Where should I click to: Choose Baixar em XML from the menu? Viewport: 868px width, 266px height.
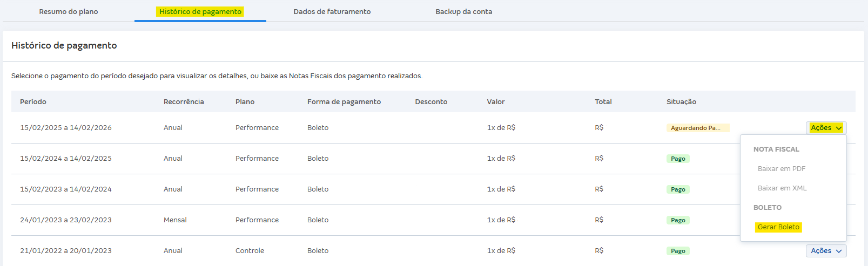click(x=782, y=188)
